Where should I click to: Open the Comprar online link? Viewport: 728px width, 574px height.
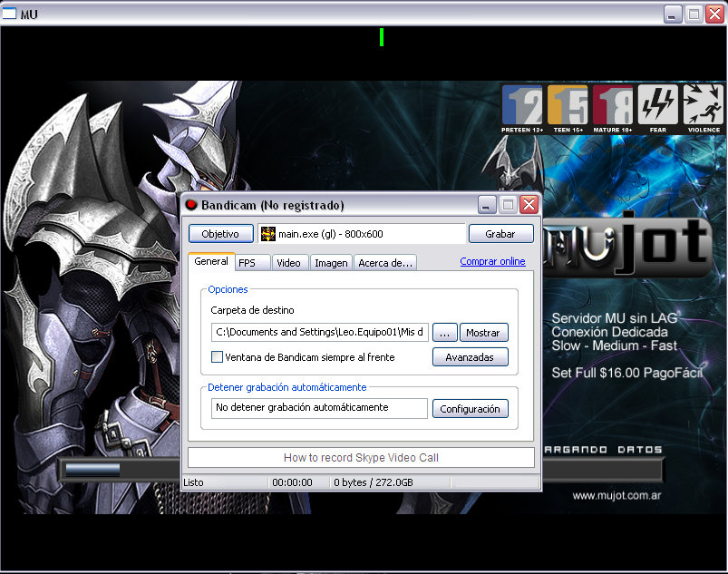[492, 261]
